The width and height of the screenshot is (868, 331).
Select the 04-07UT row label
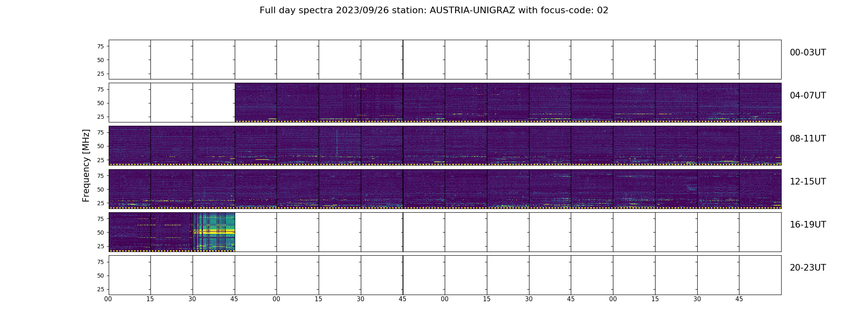(x=807, y=96)
